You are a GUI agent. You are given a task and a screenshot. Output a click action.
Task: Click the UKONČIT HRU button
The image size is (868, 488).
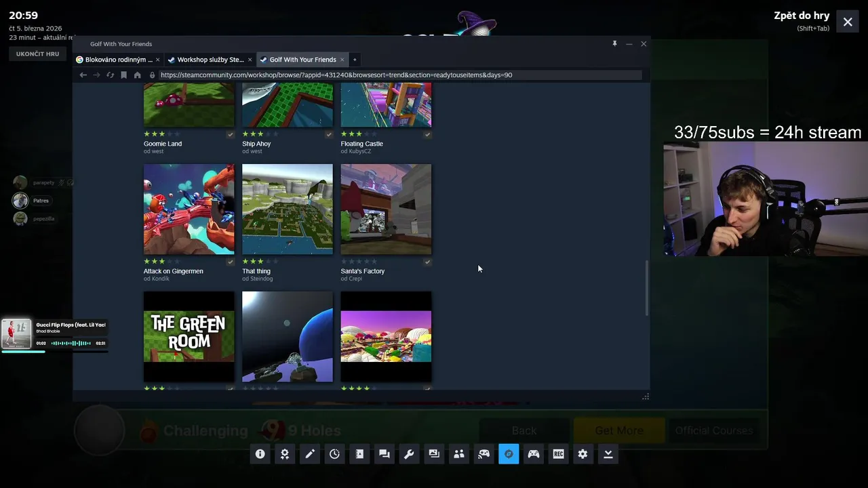(37, 54)
